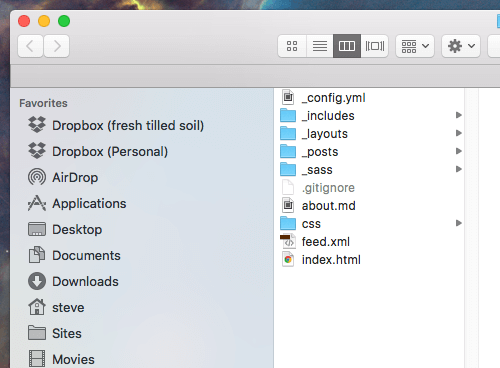Select the Applications icon in Favorites
Viewport: 500px width, 368px height.
click(37, 203)
